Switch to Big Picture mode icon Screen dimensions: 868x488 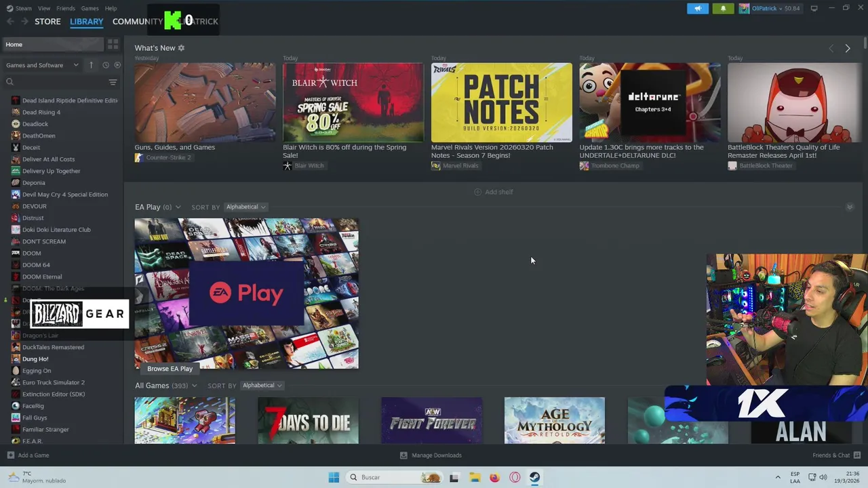coord(814,8)
